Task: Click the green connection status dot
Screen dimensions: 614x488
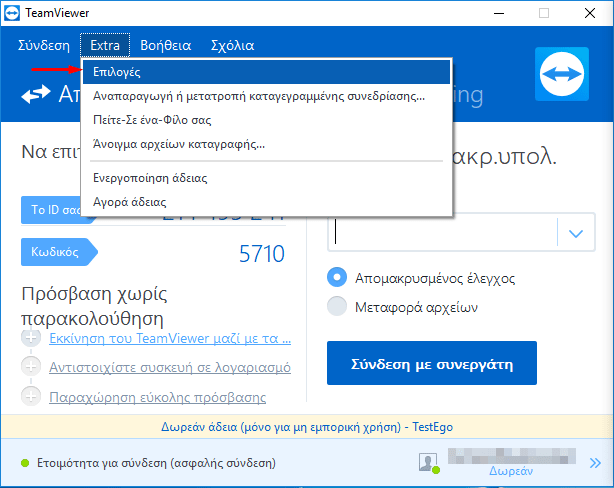Action: (x=25, y=463)
